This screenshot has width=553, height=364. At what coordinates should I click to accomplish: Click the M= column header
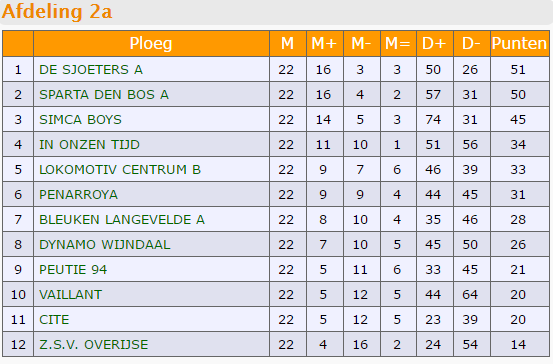[398, 44]
